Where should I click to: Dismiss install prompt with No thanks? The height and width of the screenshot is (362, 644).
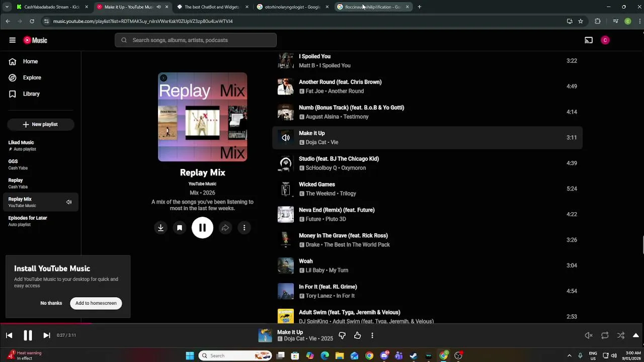click(51, 303)
